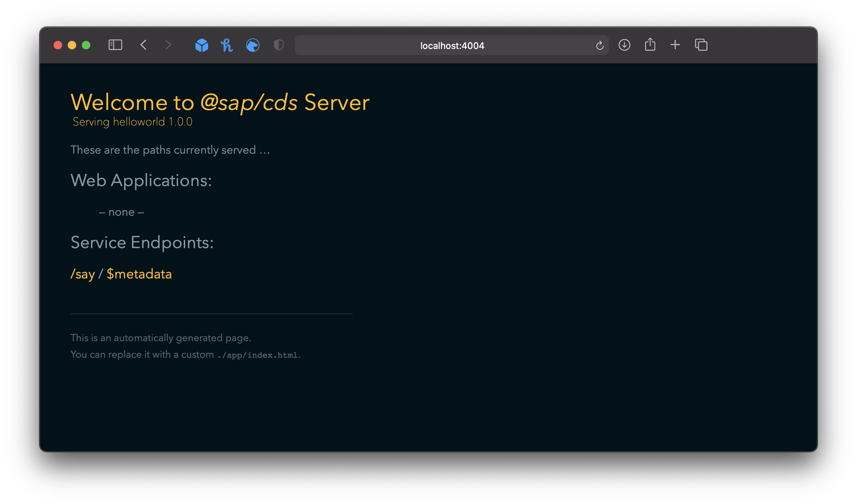Screen dimensions: 857x504
Task: Open the blue cube extension
Action: 202,45
